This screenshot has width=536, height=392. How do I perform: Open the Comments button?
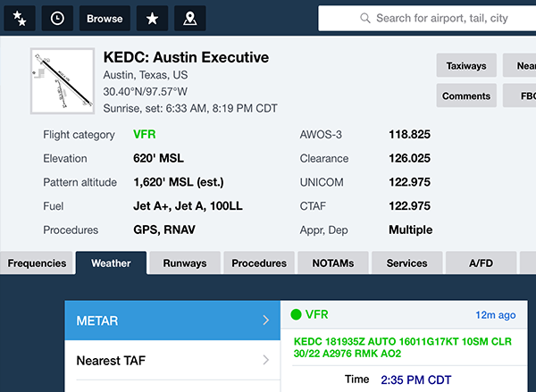466,96
